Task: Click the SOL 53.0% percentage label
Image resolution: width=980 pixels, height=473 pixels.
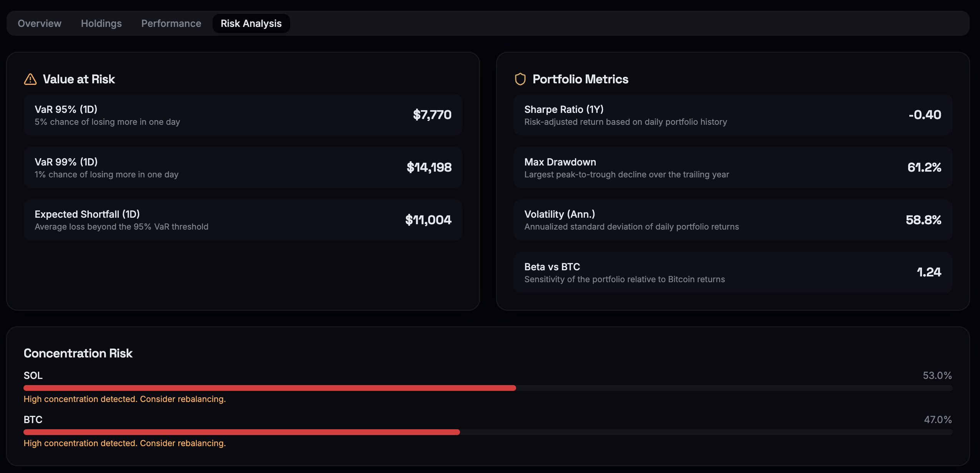Action: pos(937,375)
